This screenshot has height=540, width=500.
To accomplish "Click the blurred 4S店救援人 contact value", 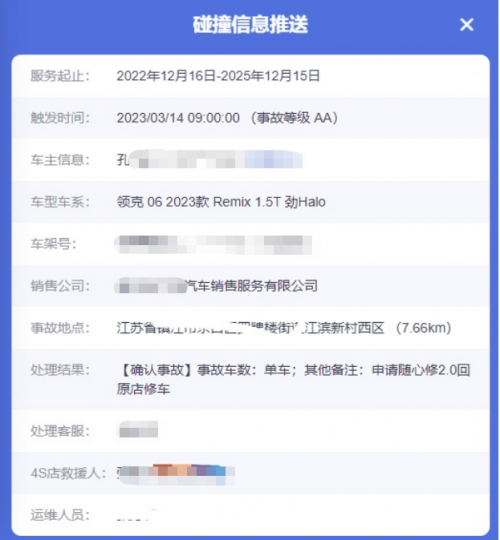I will coord(176,475).
